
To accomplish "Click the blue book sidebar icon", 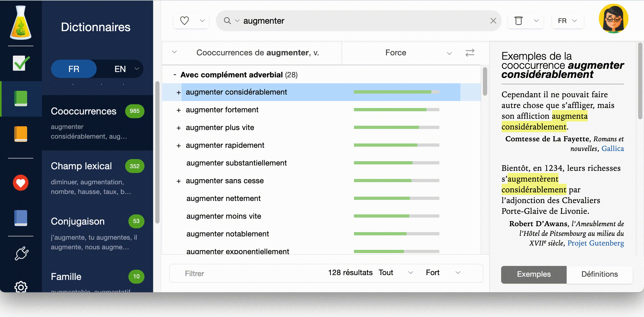I will point(21,218).
